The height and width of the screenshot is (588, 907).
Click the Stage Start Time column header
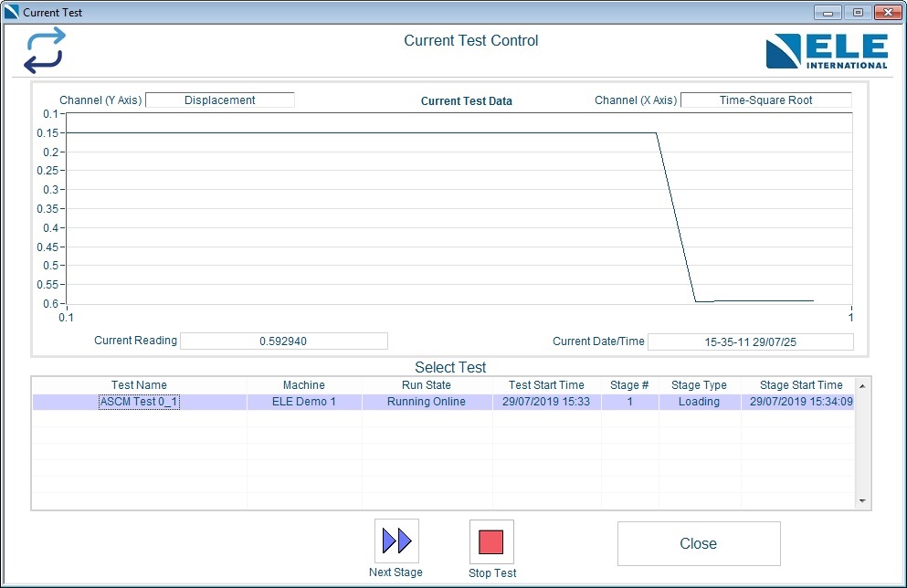801,385
